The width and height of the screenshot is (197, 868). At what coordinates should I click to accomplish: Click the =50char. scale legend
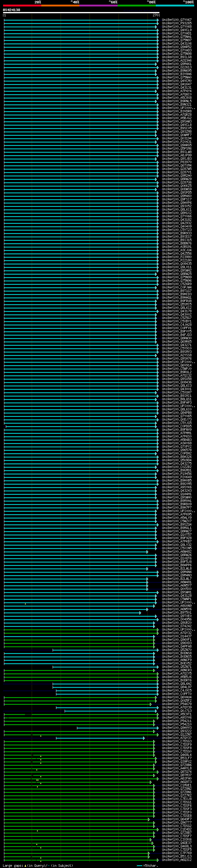point(148,865)
